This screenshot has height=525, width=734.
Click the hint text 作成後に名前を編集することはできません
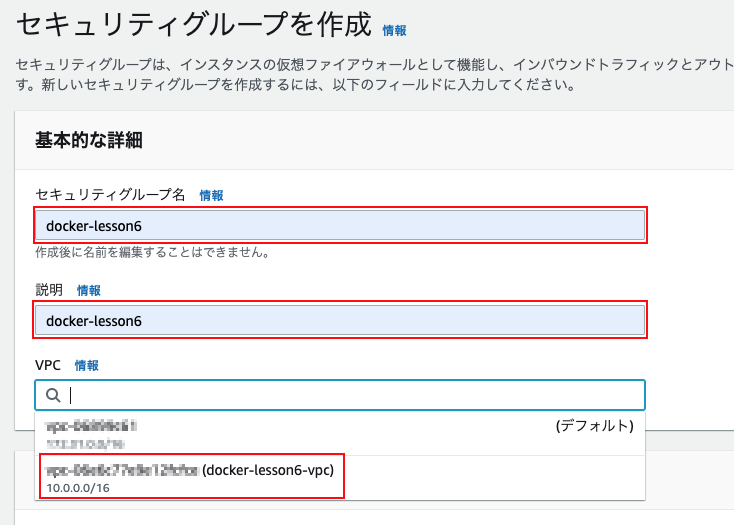pyautogui.click(x=153, y=253)
